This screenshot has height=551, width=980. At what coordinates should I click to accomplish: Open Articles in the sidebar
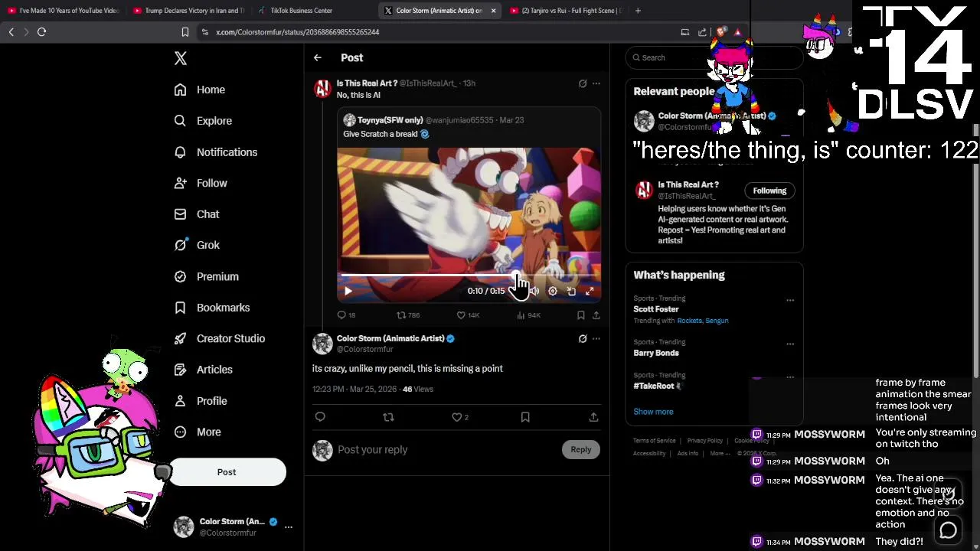(203, 370)
